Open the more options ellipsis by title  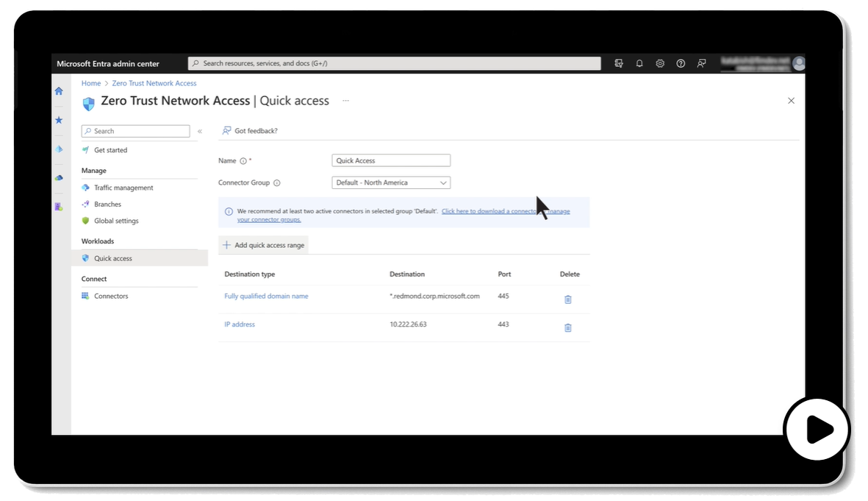(x=345, y=101)
